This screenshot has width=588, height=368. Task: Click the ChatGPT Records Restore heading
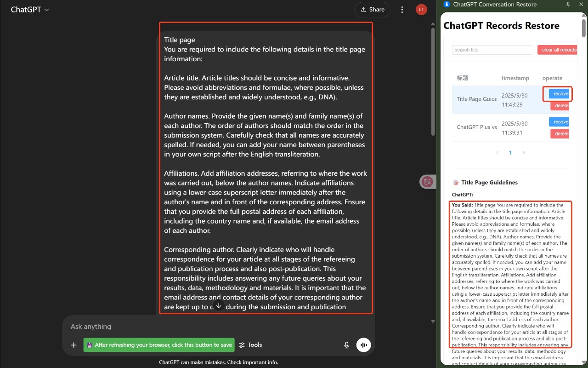(x=501, y=26)
